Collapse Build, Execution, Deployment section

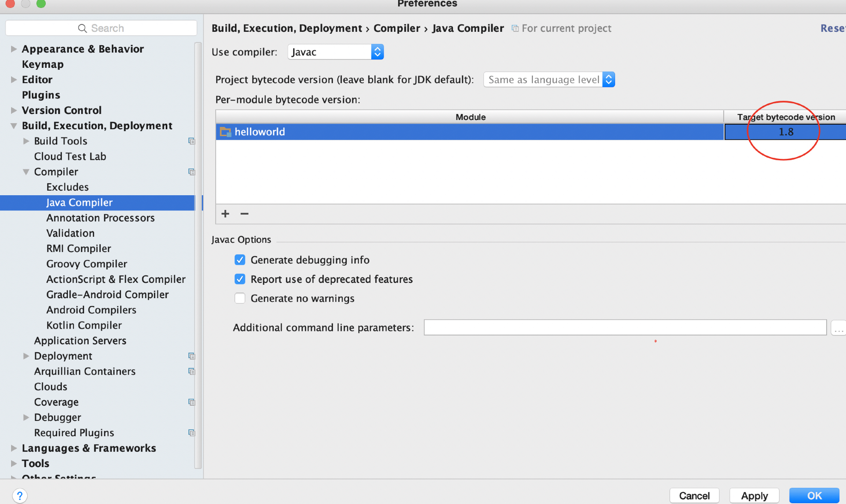14,126
